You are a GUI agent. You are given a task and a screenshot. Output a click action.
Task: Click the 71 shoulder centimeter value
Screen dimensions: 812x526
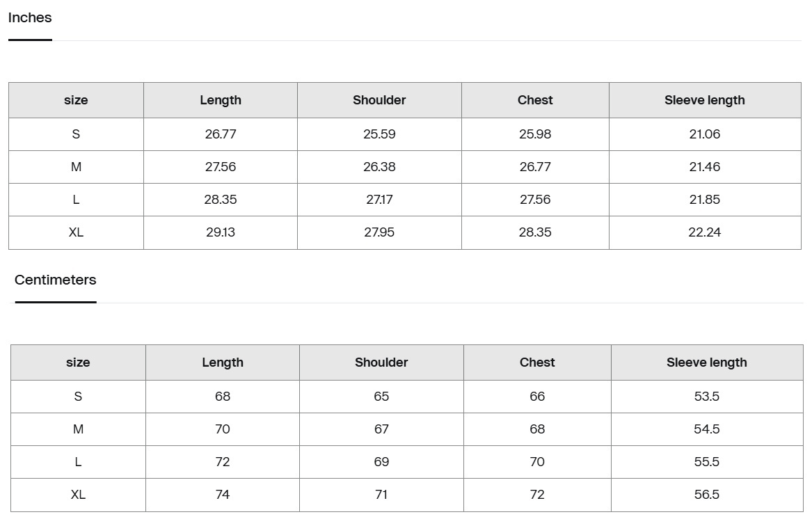[381, 495]
